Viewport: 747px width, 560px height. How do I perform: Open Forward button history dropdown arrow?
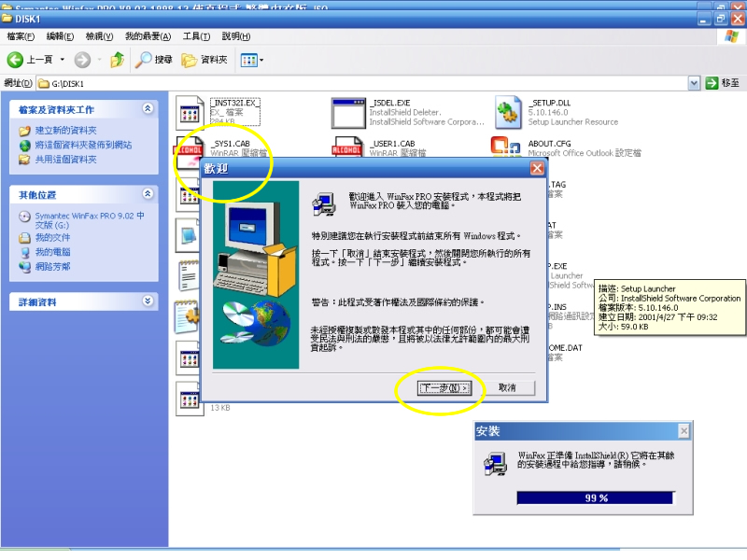point(100,60)
